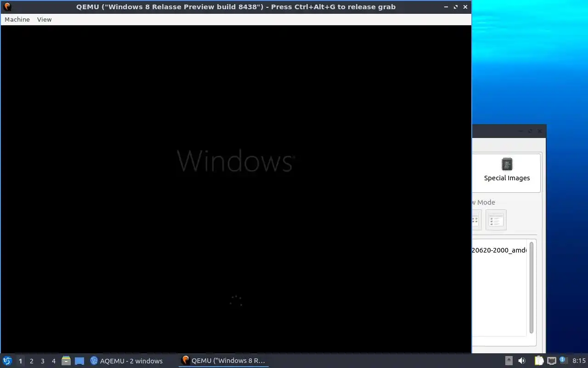Open the View menu in QEMU
The width and height of the screenshot is (588, 368).
tap(44, 19)
